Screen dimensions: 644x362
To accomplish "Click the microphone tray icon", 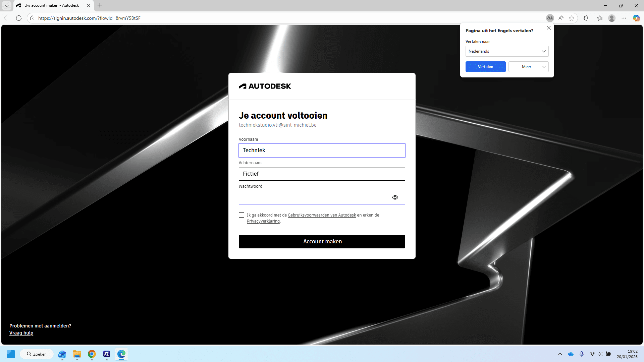I will [x=582, y=354].
